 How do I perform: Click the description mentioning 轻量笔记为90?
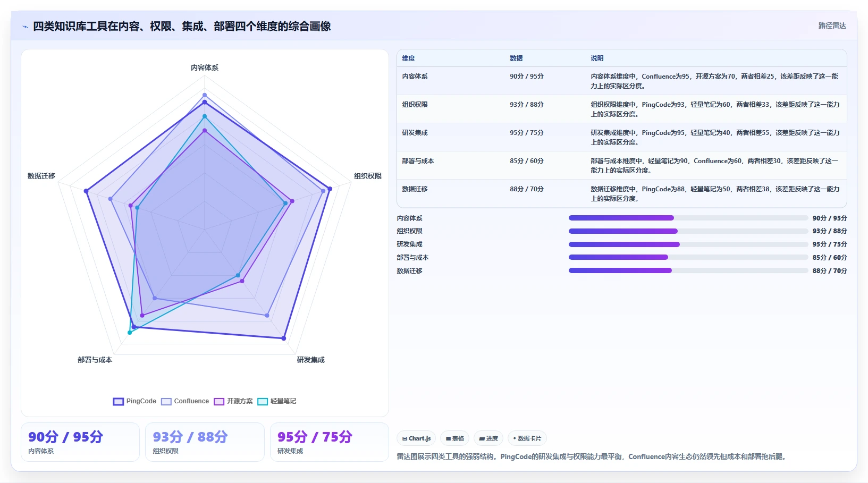click(x=715, y=165)
